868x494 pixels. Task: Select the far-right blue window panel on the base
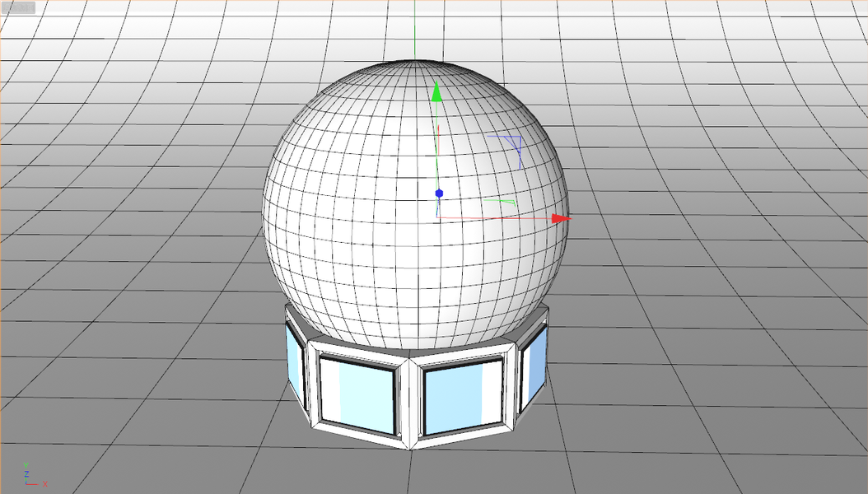(534, 367)
